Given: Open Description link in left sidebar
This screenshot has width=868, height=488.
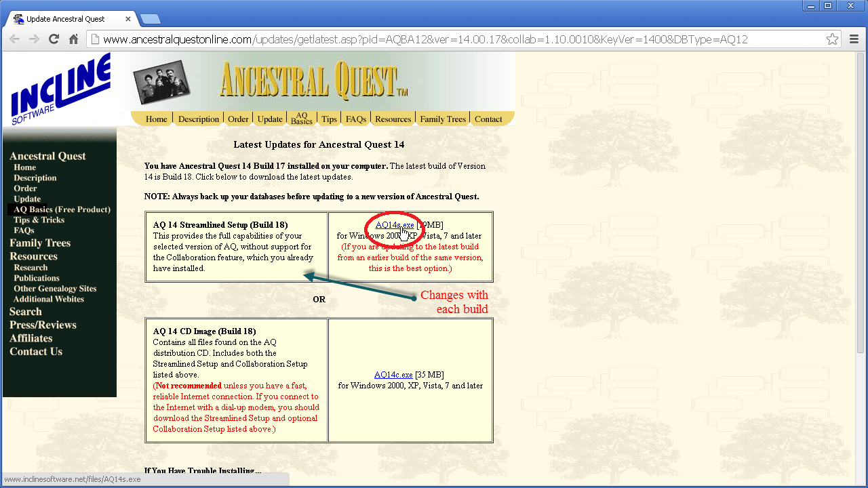Looking at the screenshot, I should coord(35,178).
